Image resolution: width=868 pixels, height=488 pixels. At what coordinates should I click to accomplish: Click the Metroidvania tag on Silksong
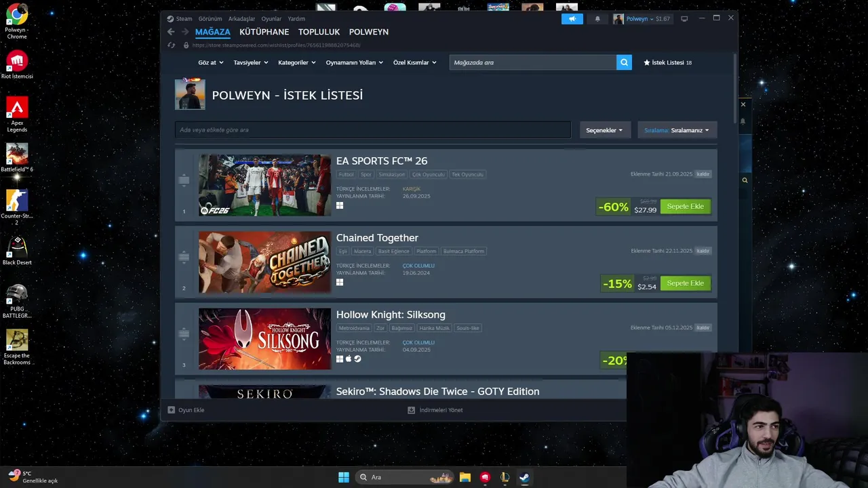(x=354, y=328)
